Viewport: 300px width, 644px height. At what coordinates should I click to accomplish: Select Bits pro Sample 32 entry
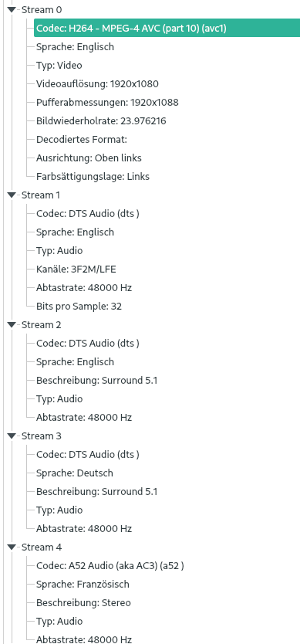[x=79, y=306]
